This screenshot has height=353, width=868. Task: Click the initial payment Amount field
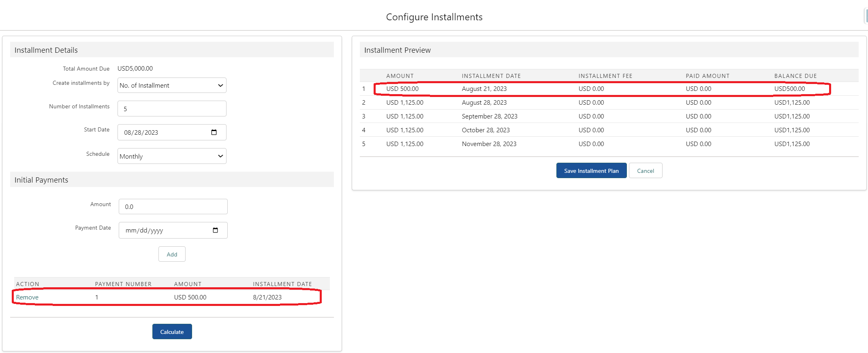tap(173, 207)
